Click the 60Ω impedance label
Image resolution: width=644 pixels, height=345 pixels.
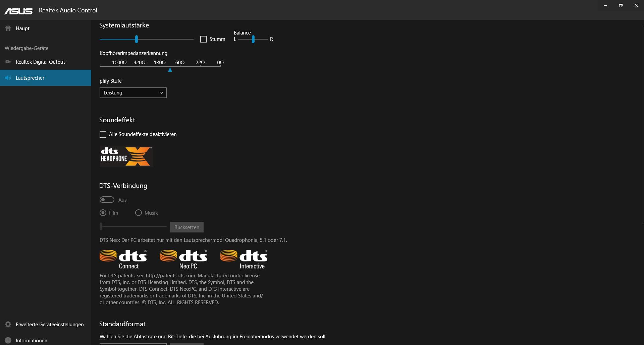pos(180,62)
